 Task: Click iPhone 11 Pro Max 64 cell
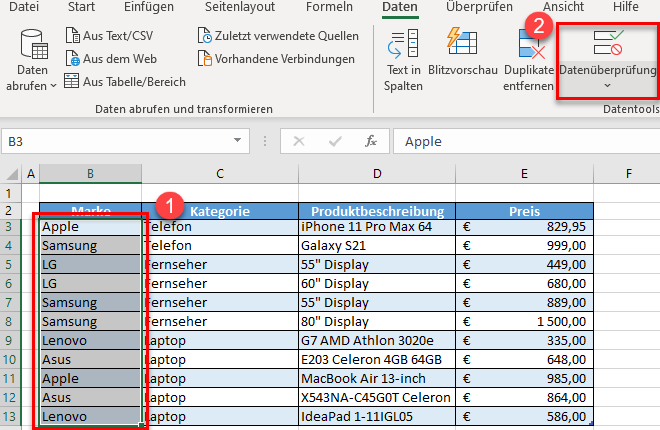(x=377, y=227)
